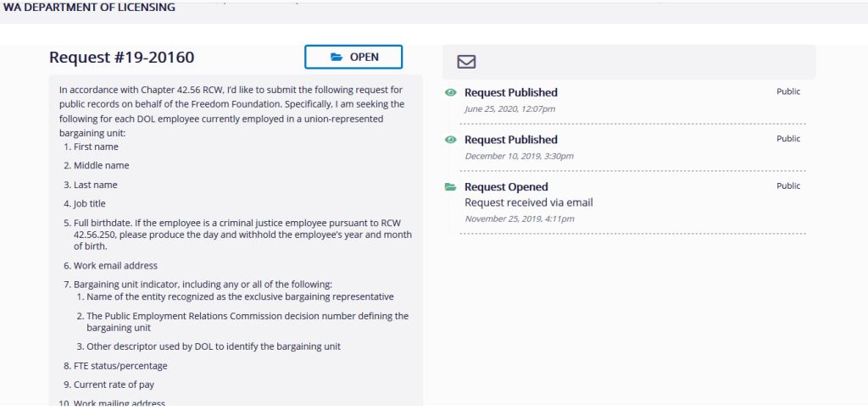Select the Request #19-20160 heading
Viewport: 868px width, 415px height.
click(122, 58)
